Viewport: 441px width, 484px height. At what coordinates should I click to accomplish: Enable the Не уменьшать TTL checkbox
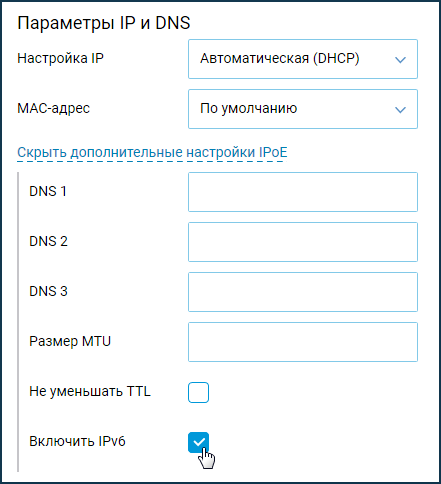[198, 392]
